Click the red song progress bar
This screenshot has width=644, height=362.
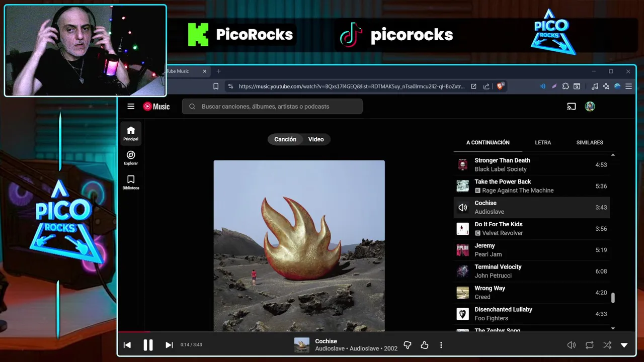click(x=134, y=332)
